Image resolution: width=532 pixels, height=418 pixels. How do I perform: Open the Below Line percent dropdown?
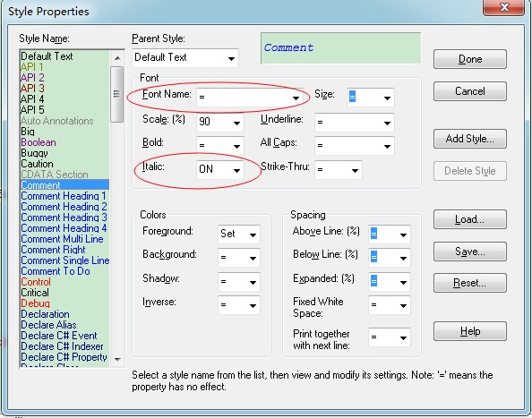click(x=390, y=258)
